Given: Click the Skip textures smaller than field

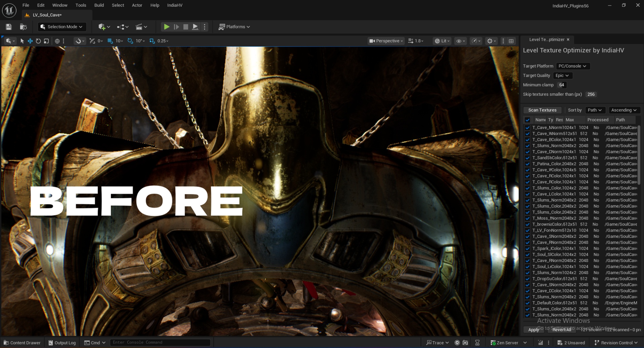Looking at the screenshot, I should pyautogui.click(x=591, y=94).
